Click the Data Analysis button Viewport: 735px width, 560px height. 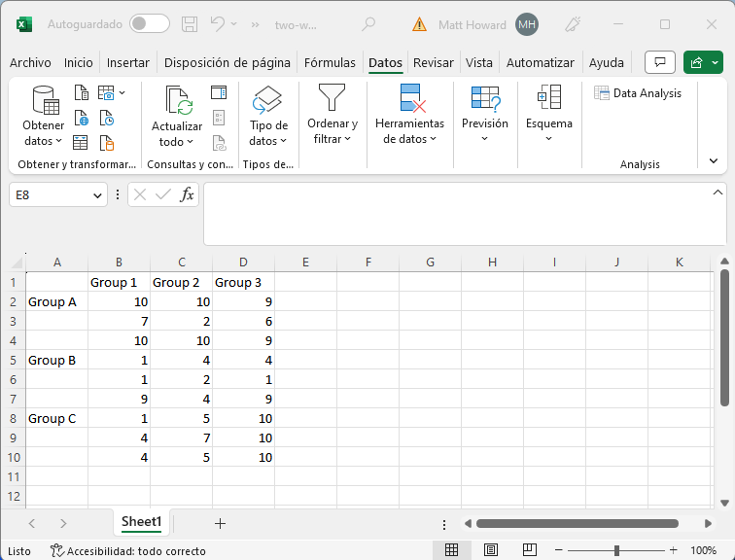(638, 93)
